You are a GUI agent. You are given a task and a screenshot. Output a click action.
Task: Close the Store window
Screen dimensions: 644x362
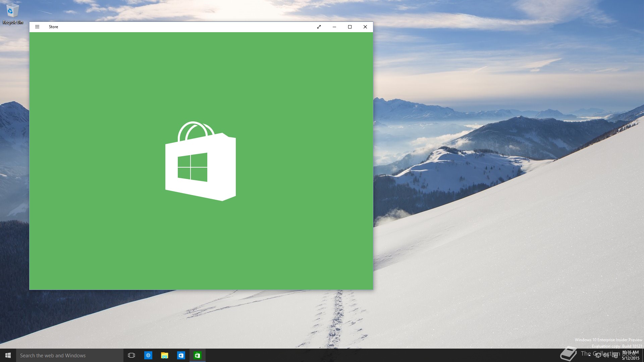(x=365, y=27)
